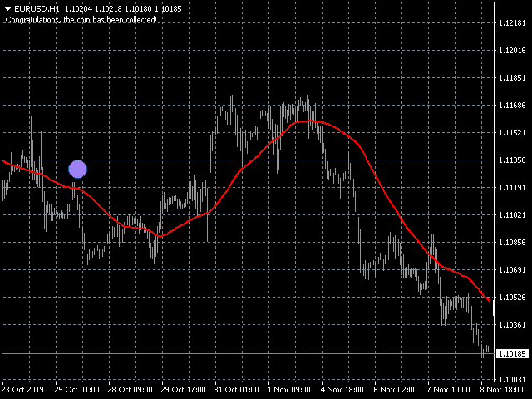This screenshot has height=399, width=532.
Task: Click the highlighted 1.10185 current price label
Action: (513, 354)
